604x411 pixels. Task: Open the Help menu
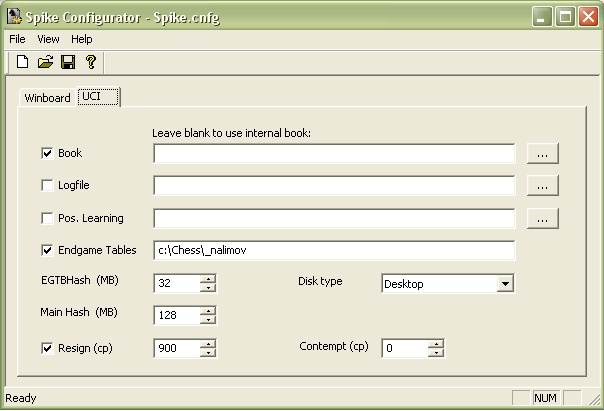82,39
